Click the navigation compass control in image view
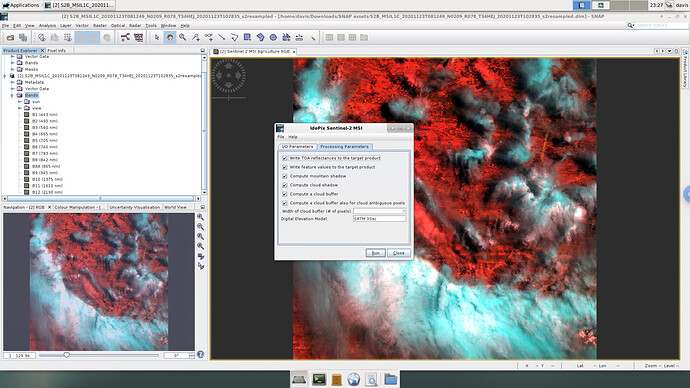Viewport: 690px width, 388px height. (x=229, y=76)
